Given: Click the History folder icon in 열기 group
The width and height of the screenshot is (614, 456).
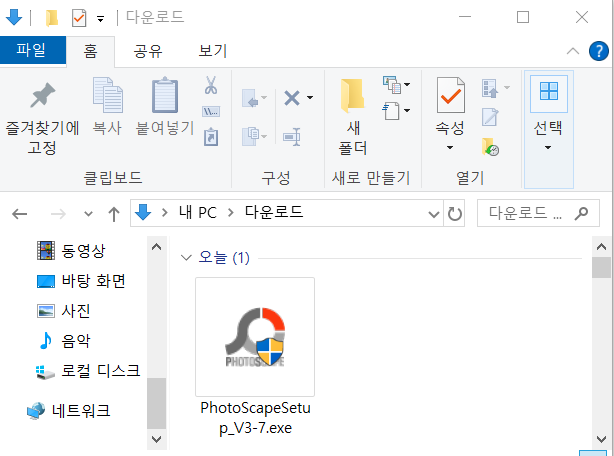Looking at the screenshot, I should pos(490,147).
